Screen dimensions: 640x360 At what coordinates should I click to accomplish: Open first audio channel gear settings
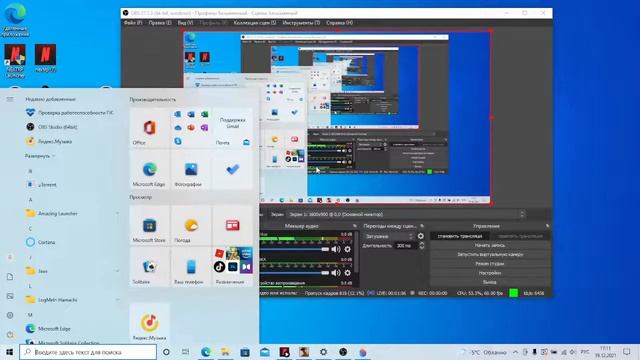pyautogui.click(x=347, y=249)
